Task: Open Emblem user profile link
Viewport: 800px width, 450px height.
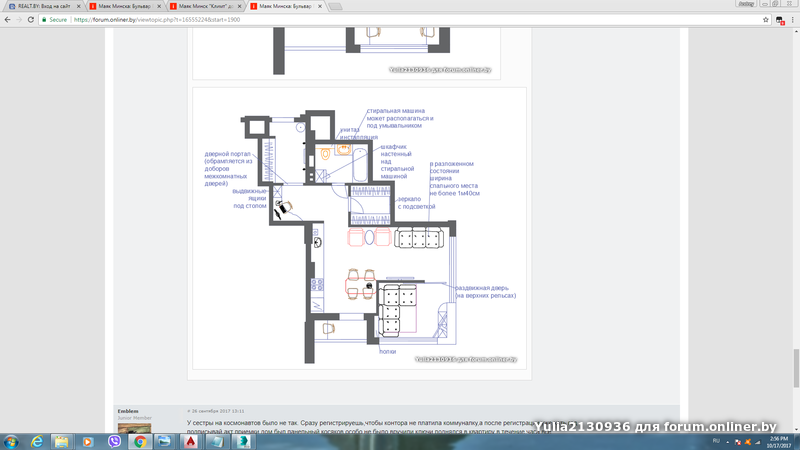Action: tap(128, 411)
